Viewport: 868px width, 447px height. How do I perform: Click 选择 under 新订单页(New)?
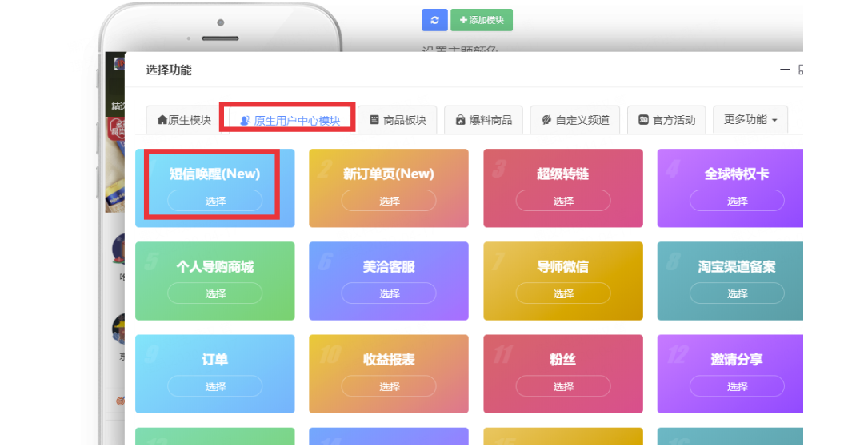pyautogui.click(x=389, y=201)
